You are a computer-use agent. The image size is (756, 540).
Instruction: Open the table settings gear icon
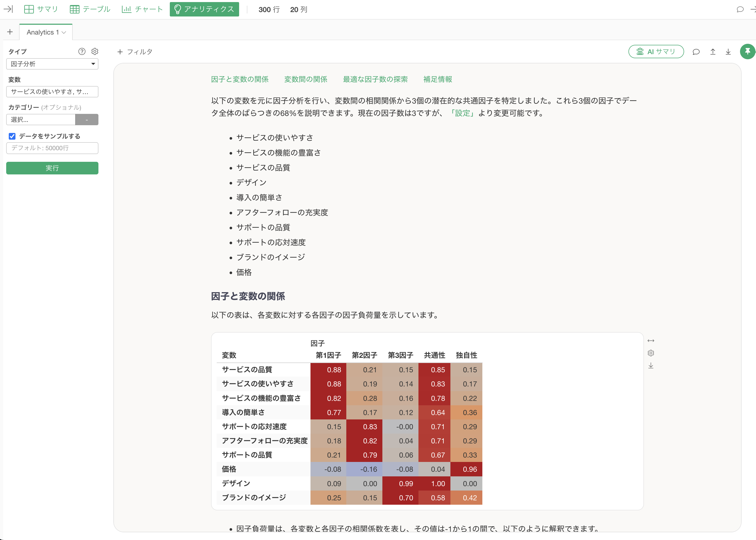point(651,353)
